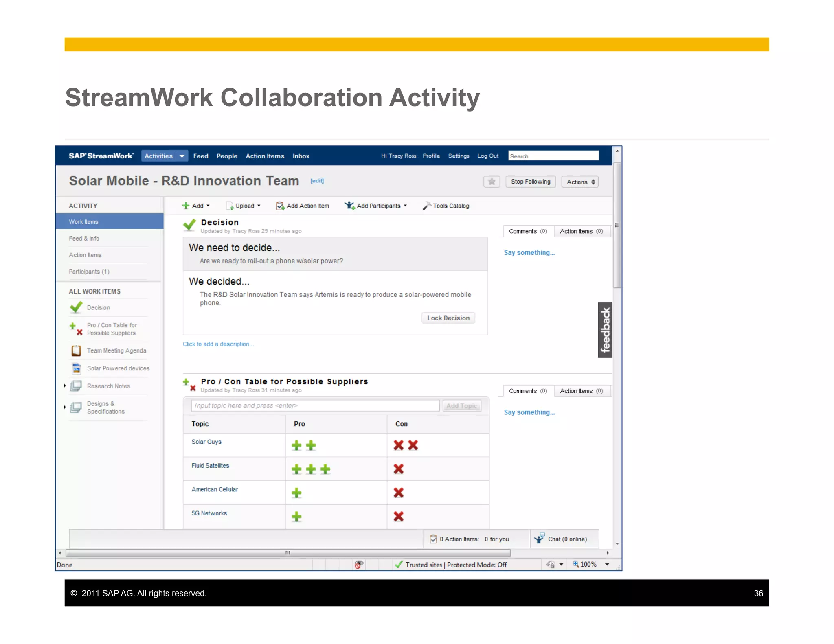Click Research Notes folder icon
This screenshot has height=644, width=834.
point(76,386)
